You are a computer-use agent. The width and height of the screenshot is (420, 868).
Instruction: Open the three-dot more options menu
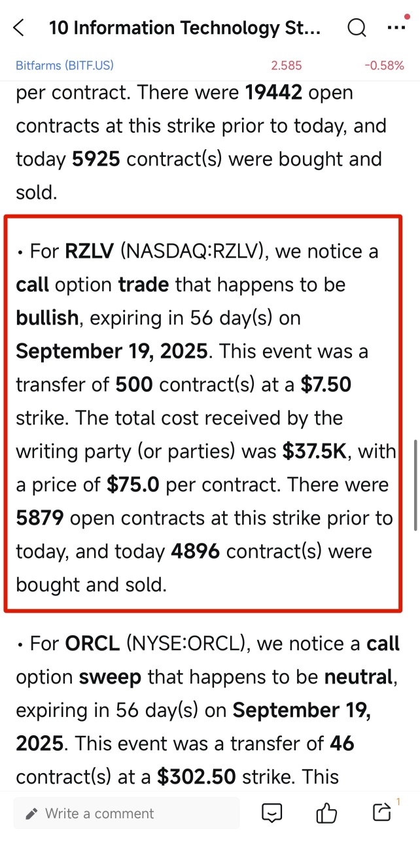(x=396, y=27)
